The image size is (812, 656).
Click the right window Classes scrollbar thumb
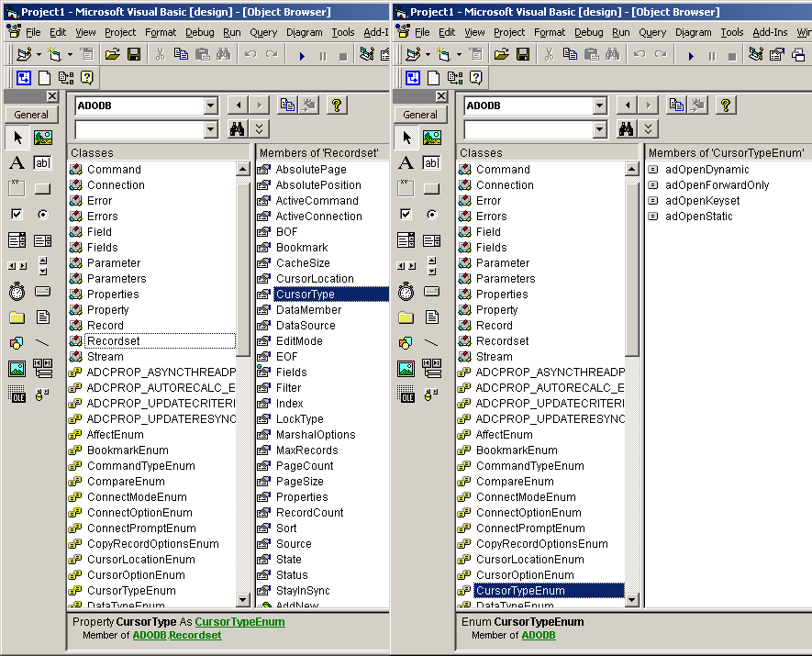[631, 269]
